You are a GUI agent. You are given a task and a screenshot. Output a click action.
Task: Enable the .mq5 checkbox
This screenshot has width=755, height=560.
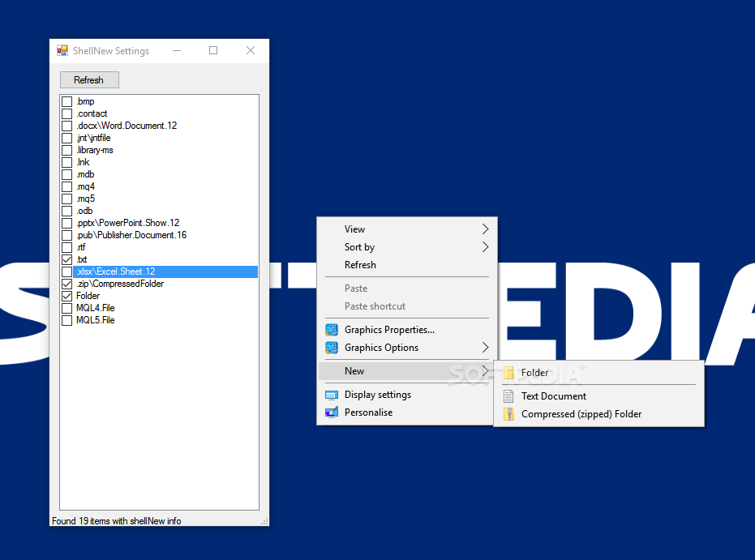coord(67,199)
